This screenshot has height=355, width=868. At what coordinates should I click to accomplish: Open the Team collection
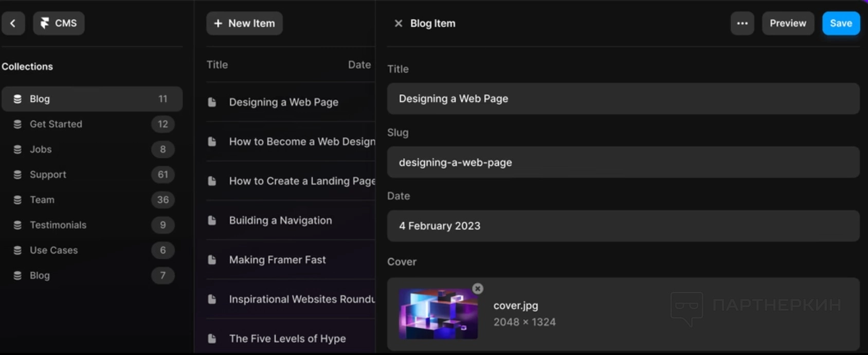[x=42, y=200]
